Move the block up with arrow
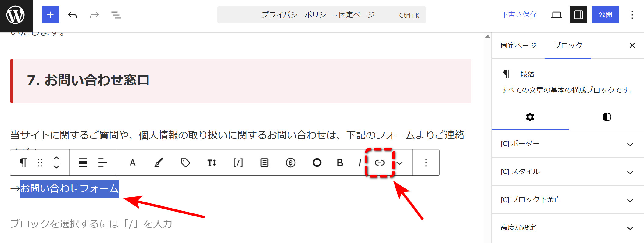Image resolution: width=644 pixels, height=243 pixels. [x=56, y=158]
